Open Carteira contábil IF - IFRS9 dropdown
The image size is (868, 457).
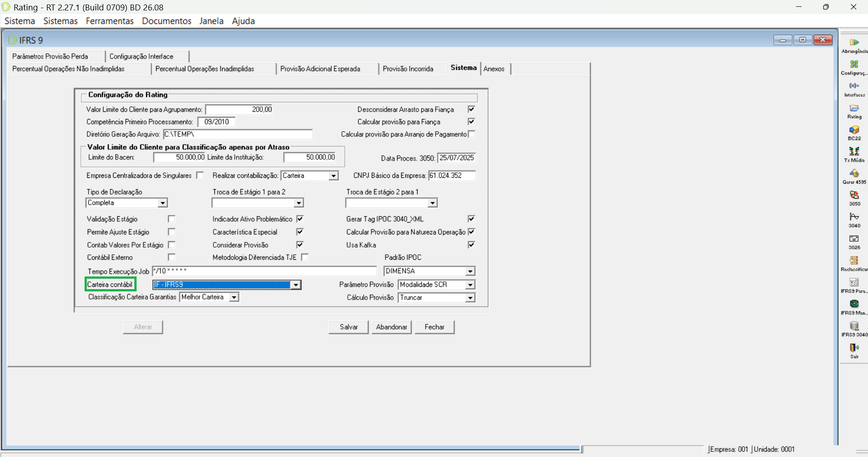click(x=296, y=285)
